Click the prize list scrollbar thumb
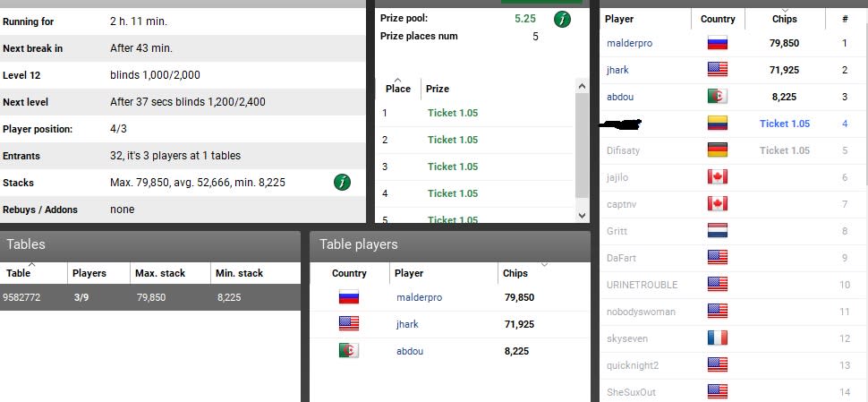The height and width of the screenshot is (402, 868). point(582,145)
